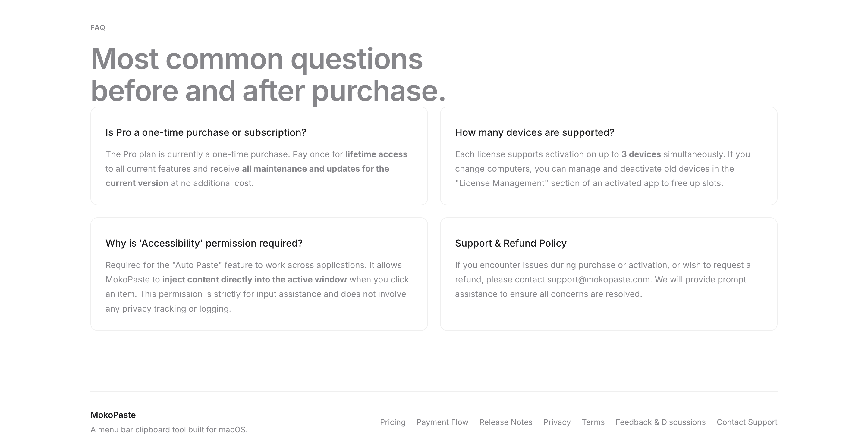Click the FAQ section label
Screen dimensions: 868x448
click(x=98, y=28)
